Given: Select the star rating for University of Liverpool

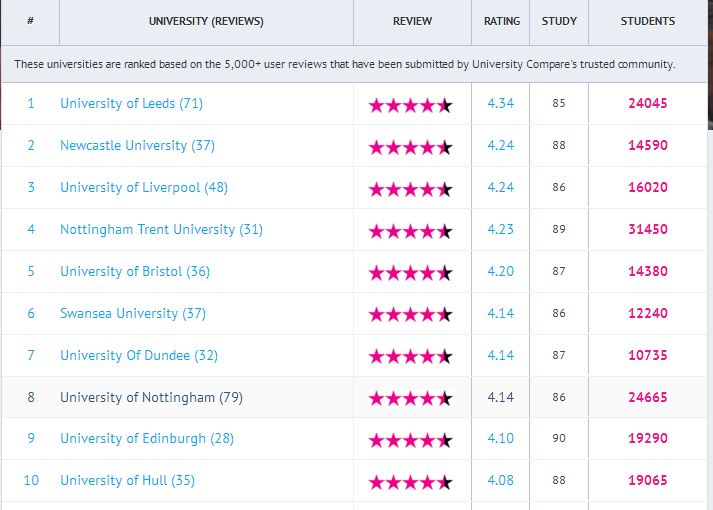Looking at the screenshot, I should pos(411,189).
